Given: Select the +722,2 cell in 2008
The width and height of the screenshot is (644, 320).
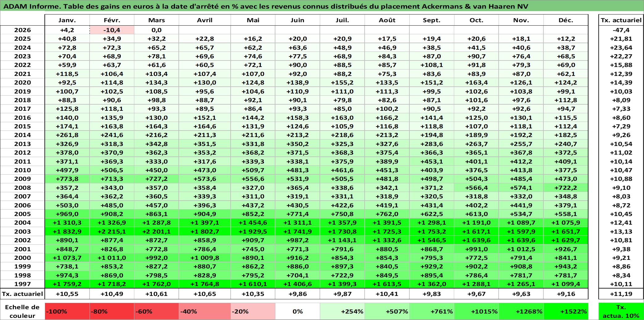Looking at the screenshot, I should 566,188.
